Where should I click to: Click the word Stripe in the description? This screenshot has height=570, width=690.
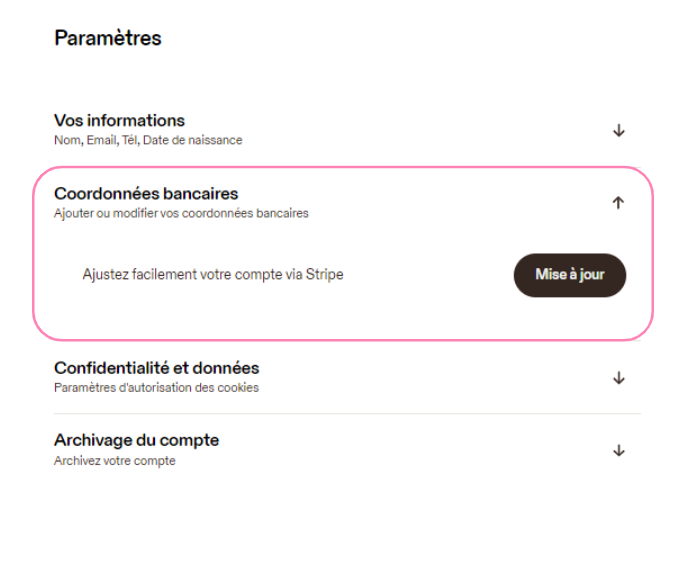(x=325, y=274)
